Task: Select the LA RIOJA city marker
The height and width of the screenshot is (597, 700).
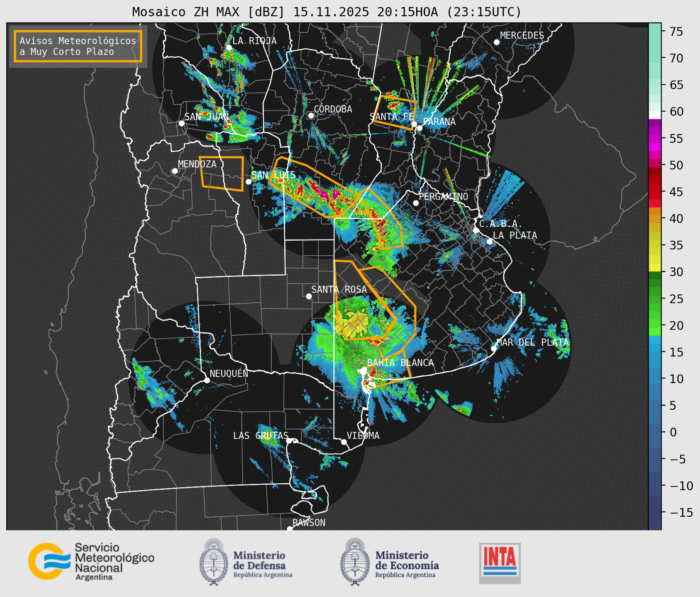Action: pyautogui.click(x=229, y=48)
